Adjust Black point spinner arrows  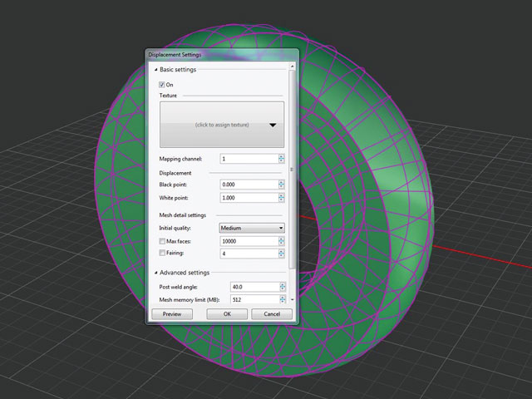click(281, 185)
